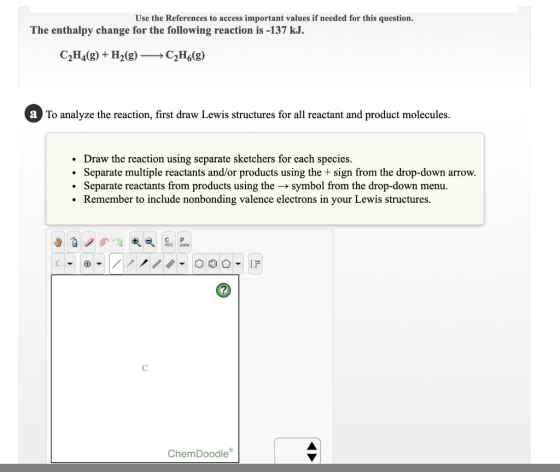The width and height of the screenshot is (560, 472).
Task: Select the solid wedge bond tool
Action: pos(144,264)
